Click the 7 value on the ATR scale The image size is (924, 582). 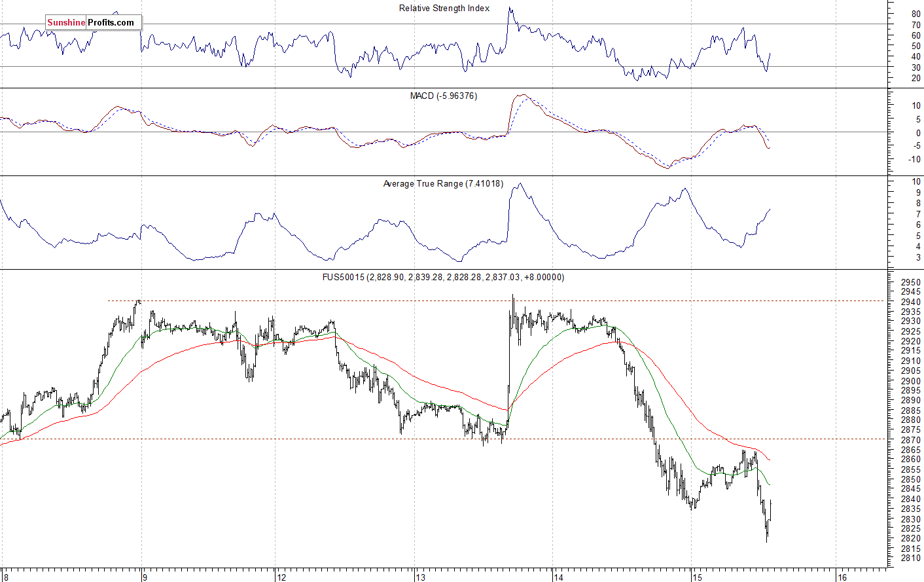(918, 215)
